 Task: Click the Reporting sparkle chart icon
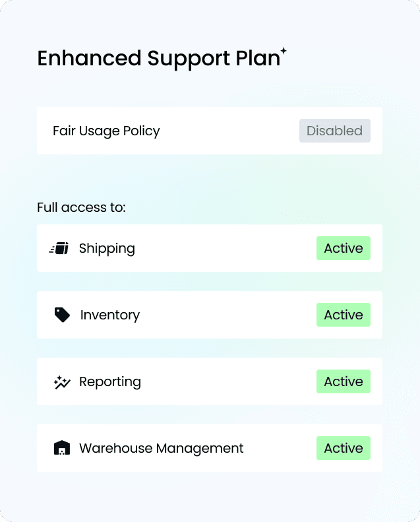click(x=61, y=382)
